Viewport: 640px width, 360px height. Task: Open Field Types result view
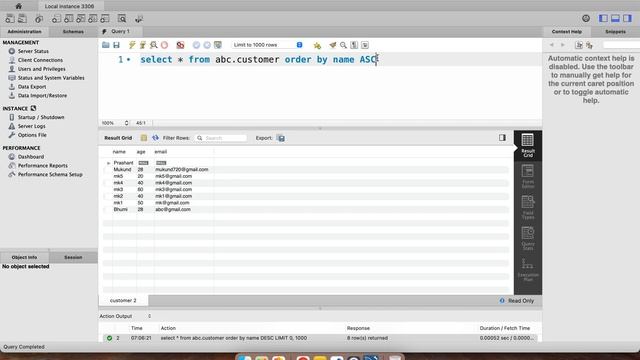click(528, 207)
